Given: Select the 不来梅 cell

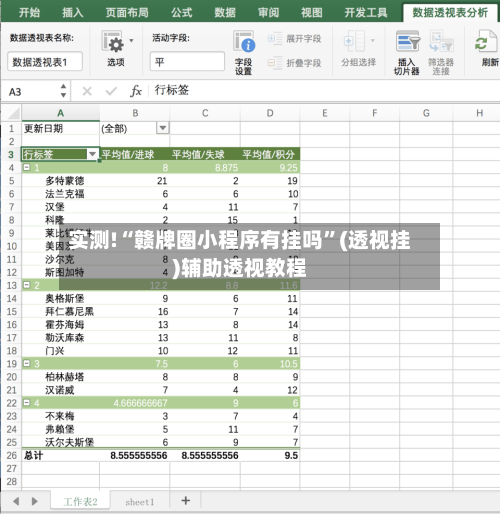Looking at the screenshot, I should click(61, 416).
